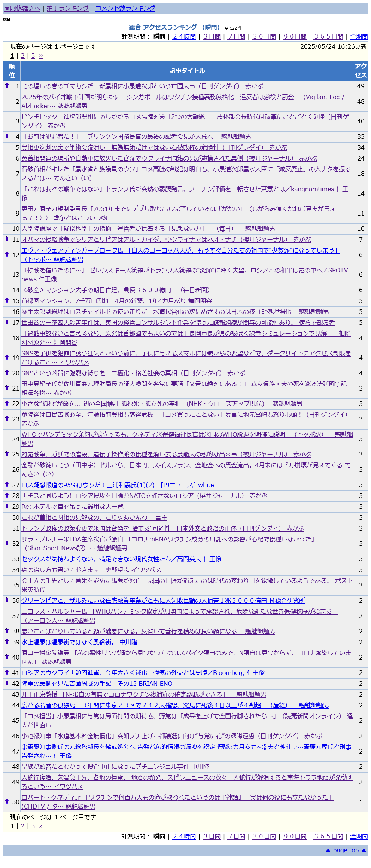Jump to page top link
371x868 pixels.
(346, 850)
